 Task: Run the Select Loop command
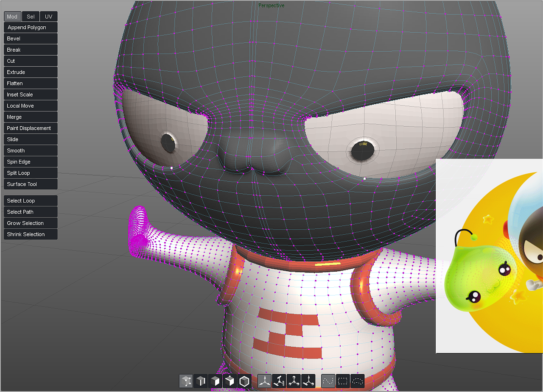(30, 200)
